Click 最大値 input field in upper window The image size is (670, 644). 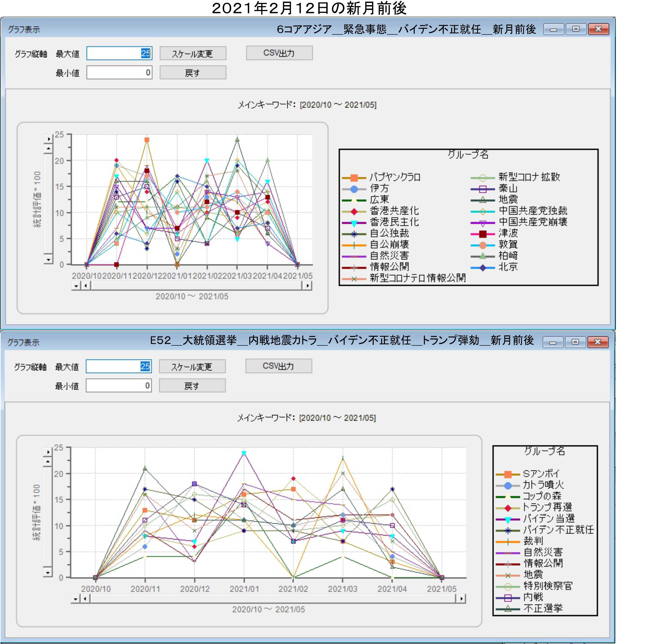tap(119, 53)
